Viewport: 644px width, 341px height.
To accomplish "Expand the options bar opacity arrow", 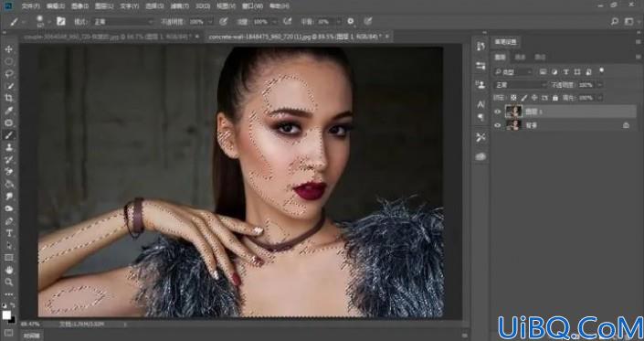I will pos(211,21).
